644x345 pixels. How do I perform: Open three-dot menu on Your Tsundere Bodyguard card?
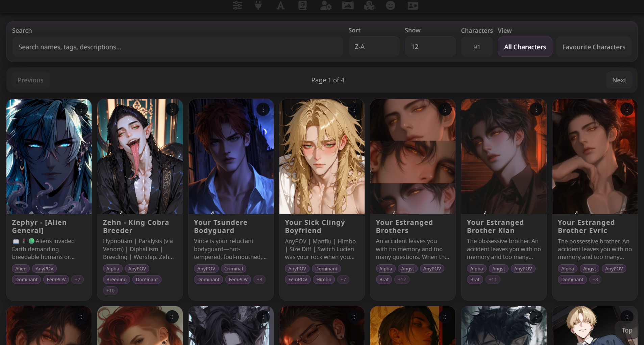point(263,109)
